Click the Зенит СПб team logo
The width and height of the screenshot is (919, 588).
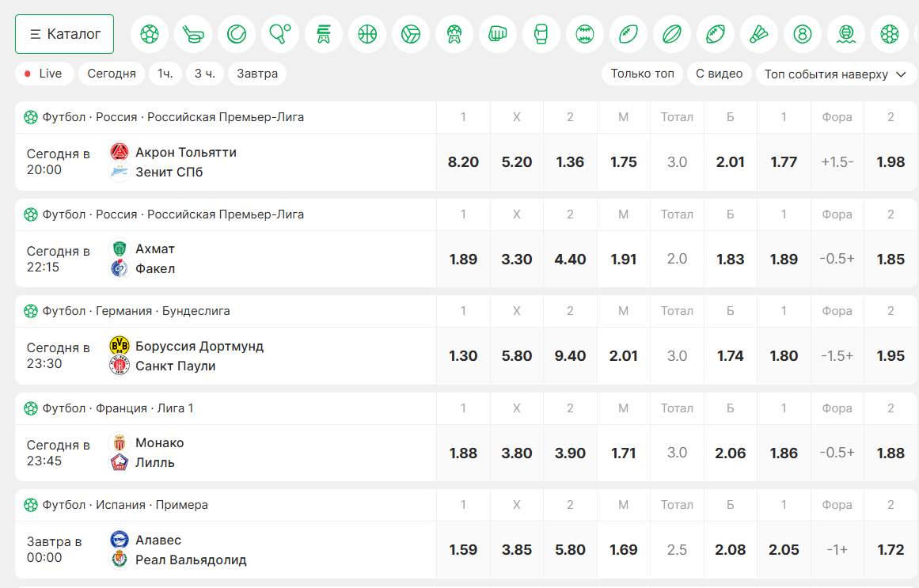120,172
